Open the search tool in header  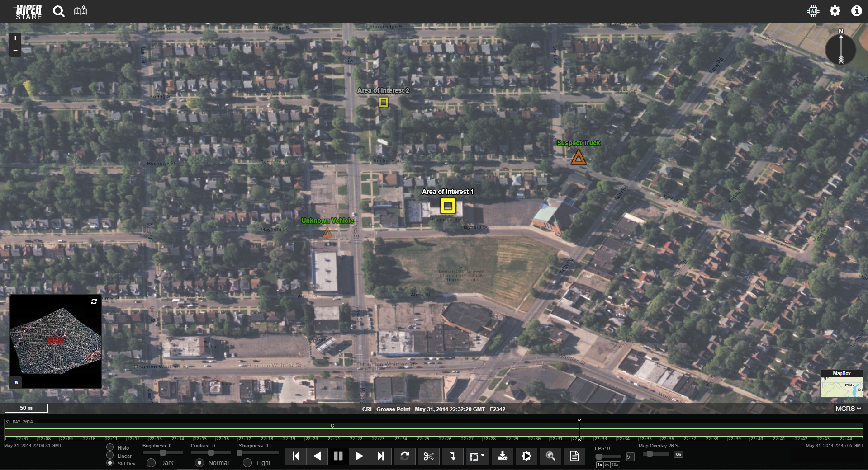tap(59, 11)
